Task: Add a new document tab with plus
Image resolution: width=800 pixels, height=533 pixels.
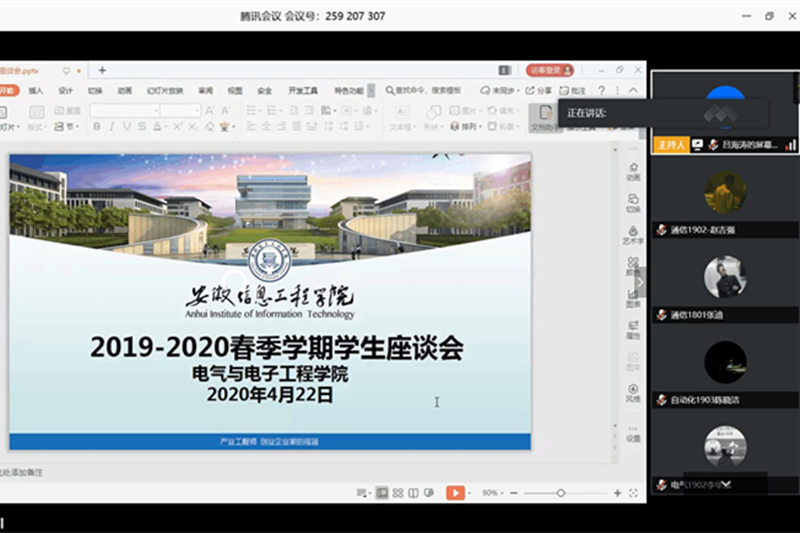Action: [102, 70]
